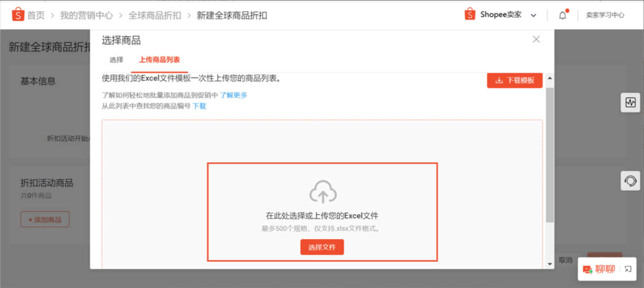Open 卖家学习中心 link
This screenshot has height=288, width=644.
[605, 15]
